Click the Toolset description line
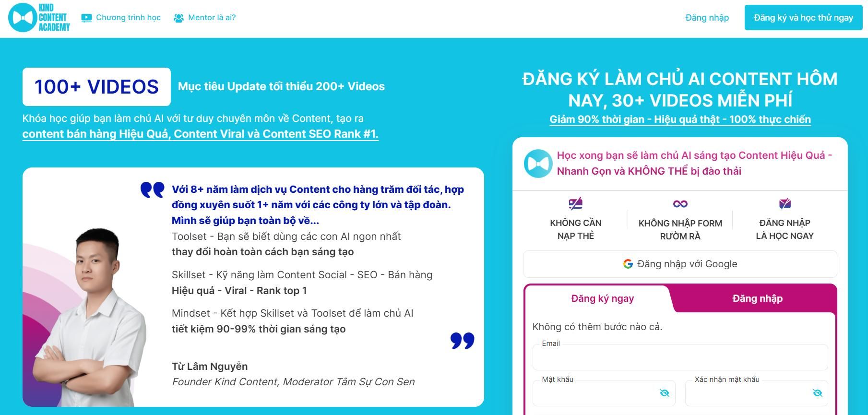868x415 pixels. click(x=286, y=237)
